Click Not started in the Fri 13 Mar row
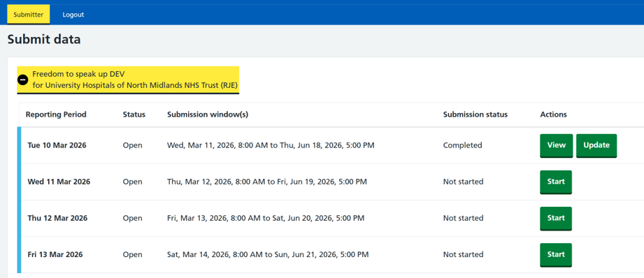The image size is (644, 278). (464, 255)
